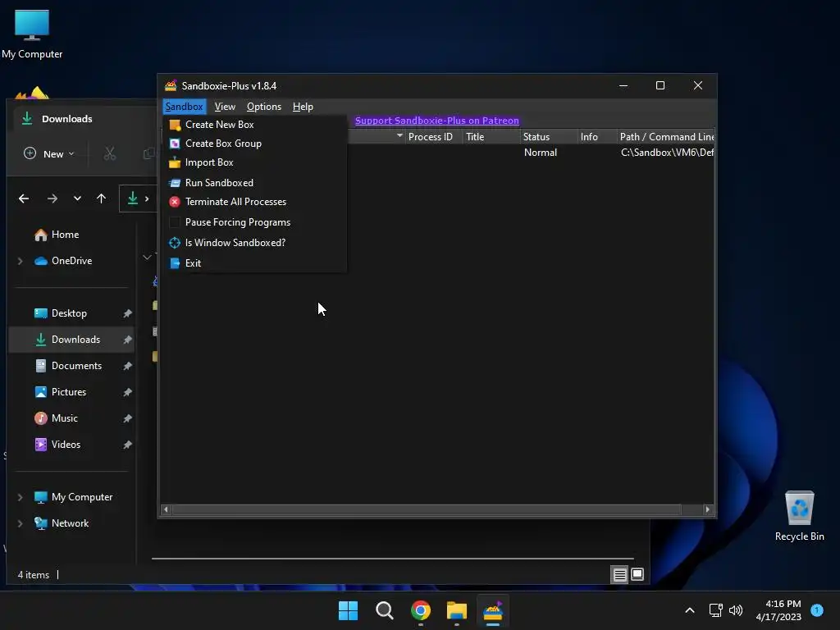Click the red Terminate All Processes icon
Viewport: 840px width, 630px height.
175,202
